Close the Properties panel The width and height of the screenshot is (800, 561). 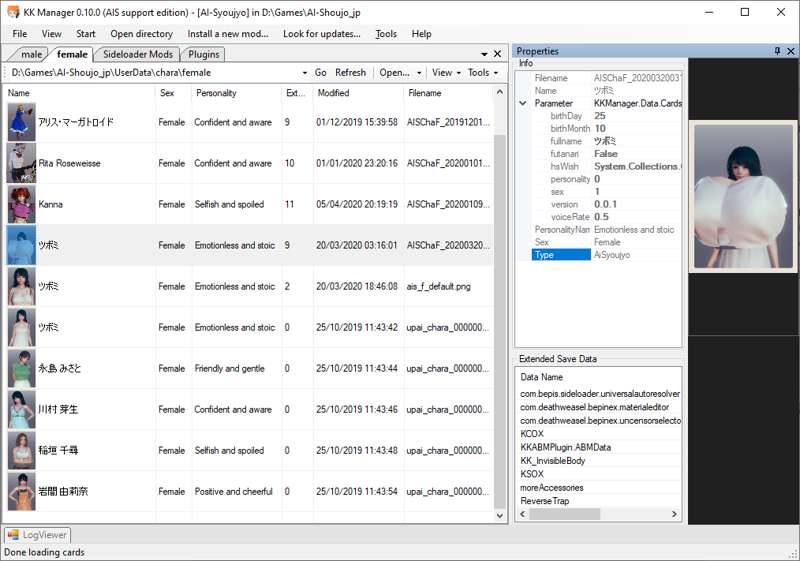(791, 51)
